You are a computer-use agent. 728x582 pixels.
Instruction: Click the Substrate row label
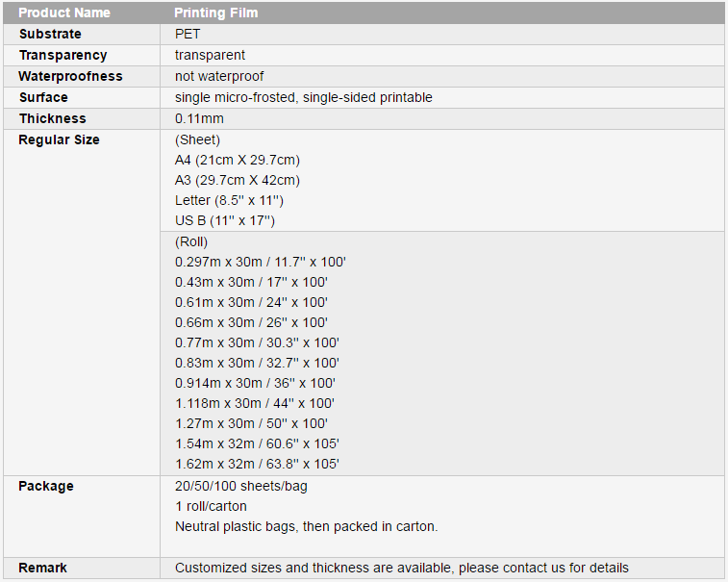click(50, 34)
